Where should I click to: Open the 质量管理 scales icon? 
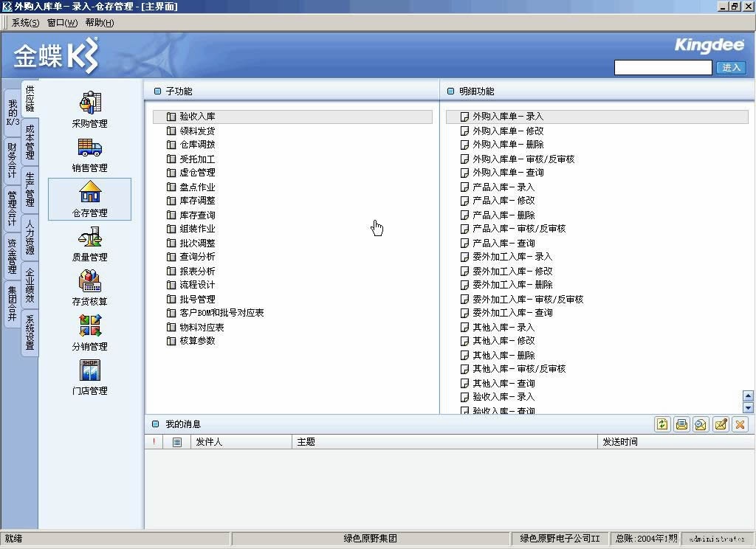click(90, 237)
